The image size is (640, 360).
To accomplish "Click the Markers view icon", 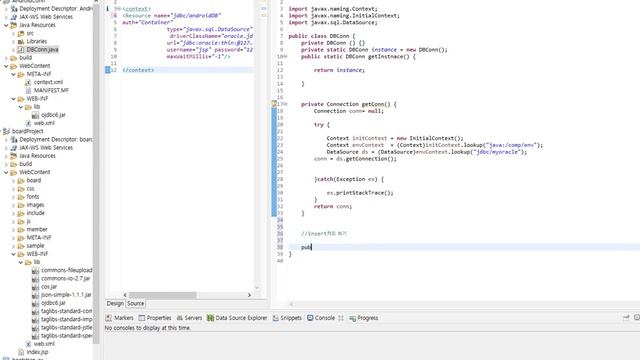I will pos(109,318).
